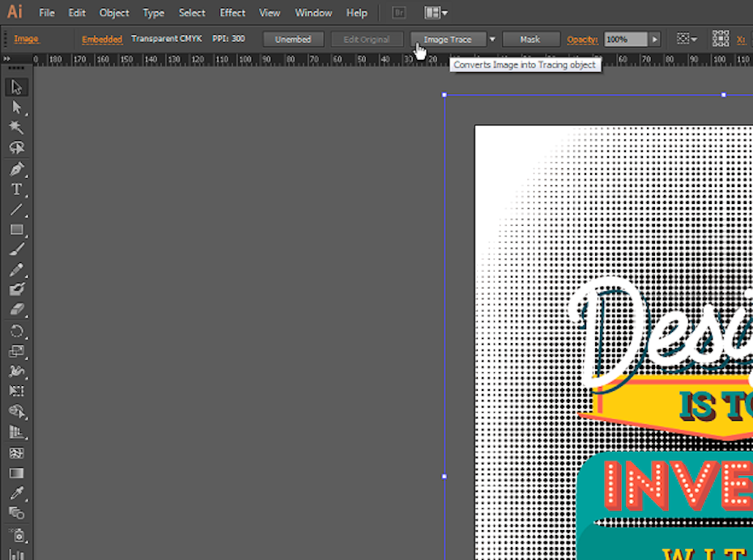Pick the Type tool
This screenshot has height=560, width=753.
[16, 189]
